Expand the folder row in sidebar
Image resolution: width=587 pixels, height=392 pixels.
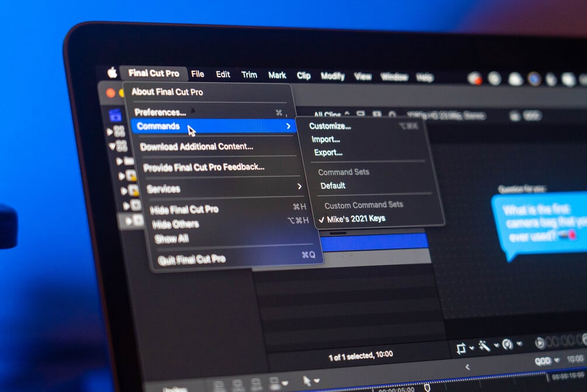[x=119, y=161]
